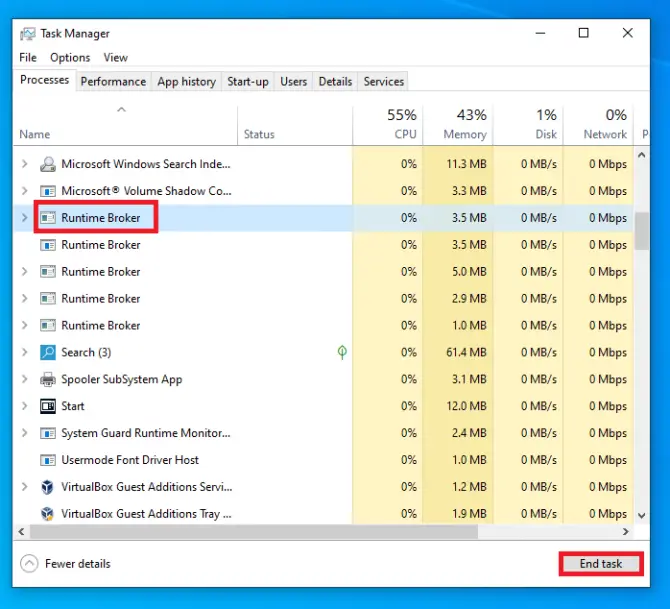Screen dimensions: 670x609
Task: Click the horizontal scrollbar thumb
Action: coord(254,532)
